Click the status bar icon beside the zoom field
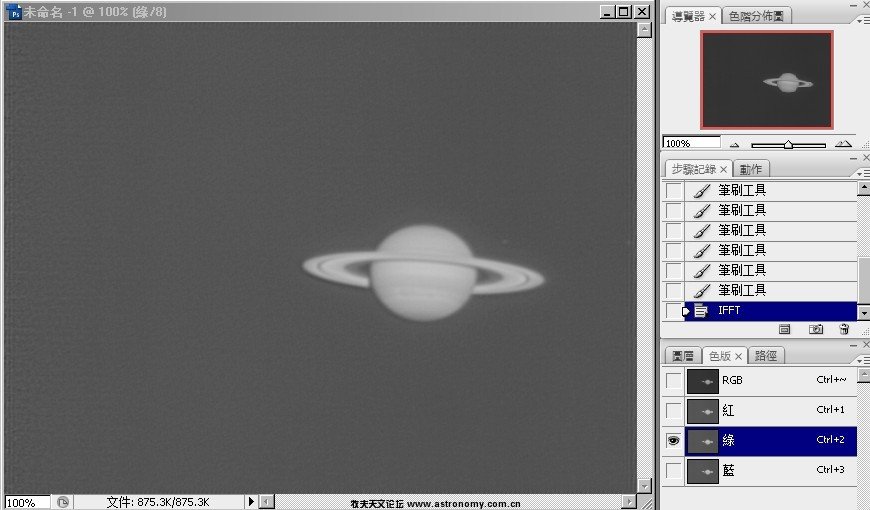This screenshot has width=870, height=510. [63, 502]
